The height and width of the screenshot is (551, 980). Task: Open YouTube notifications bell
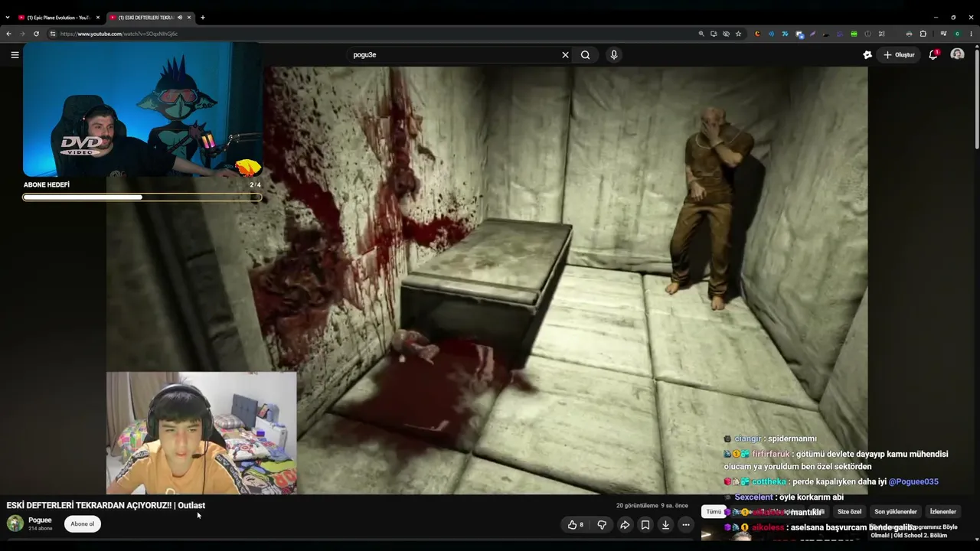(x=933, y=55)
